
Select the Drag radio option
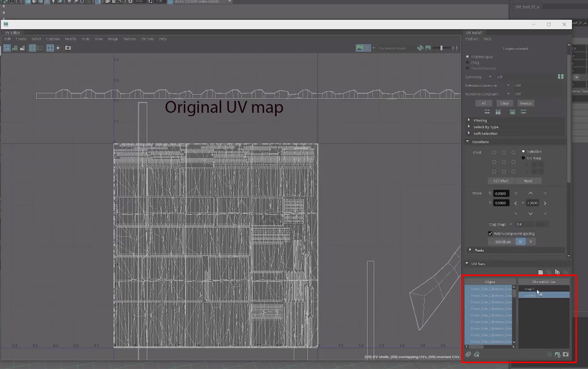467,62
